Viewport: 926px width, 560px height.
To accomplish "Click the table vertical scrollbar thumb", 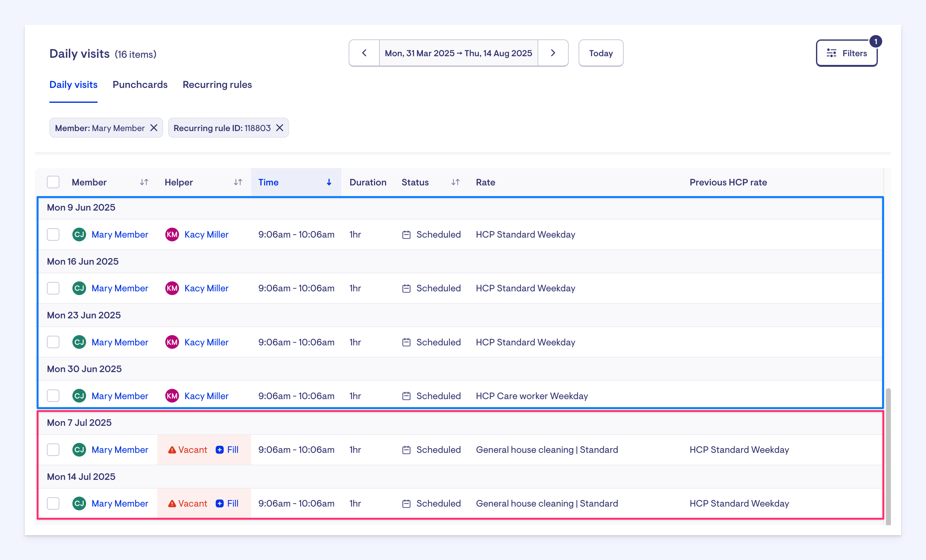I will (888, 456).
